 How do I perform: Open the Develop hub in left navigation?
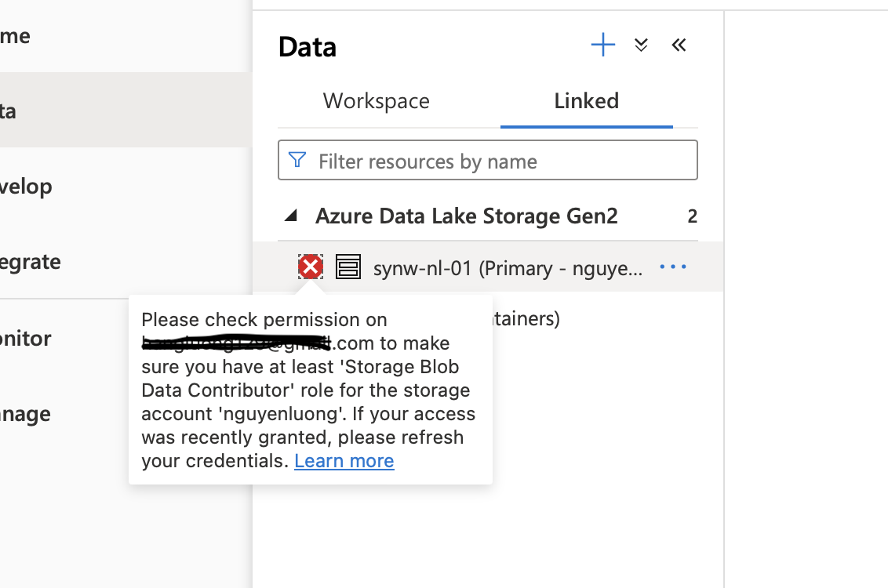[25, 187]
